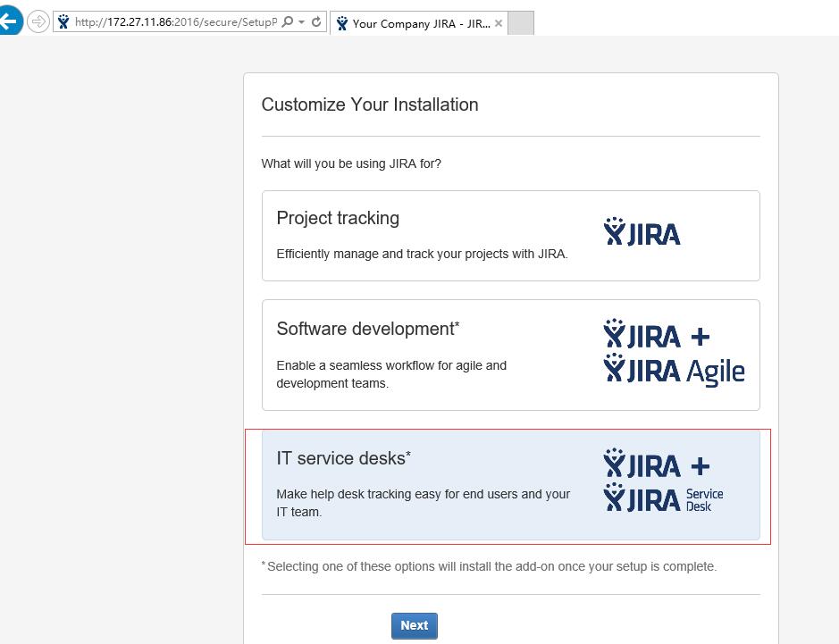The height and width of the screenshot is (644, 839).
Task: Open a new blank browser tab
Action: coord(521,23)
